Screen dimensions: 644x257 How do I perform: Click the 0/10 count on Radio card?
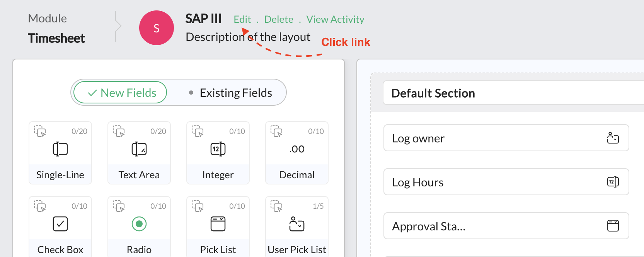click(x=158, y=206)
